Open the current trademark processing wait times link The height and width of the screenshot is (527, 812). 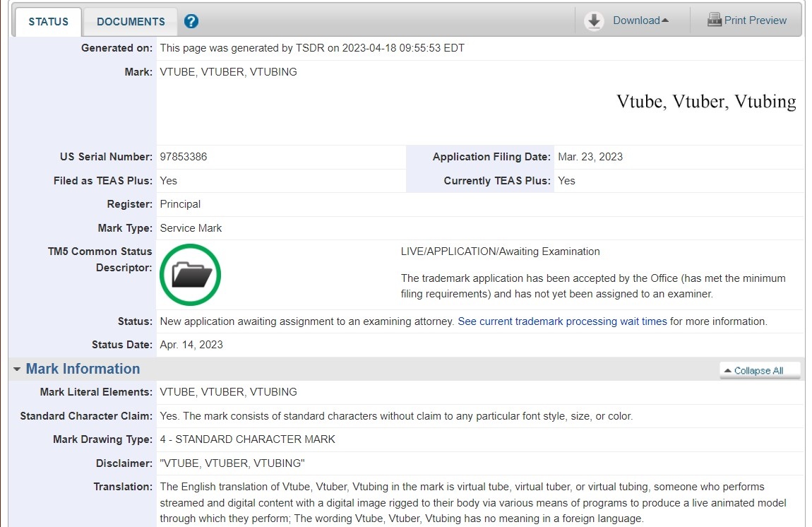[x=562, y=321]
